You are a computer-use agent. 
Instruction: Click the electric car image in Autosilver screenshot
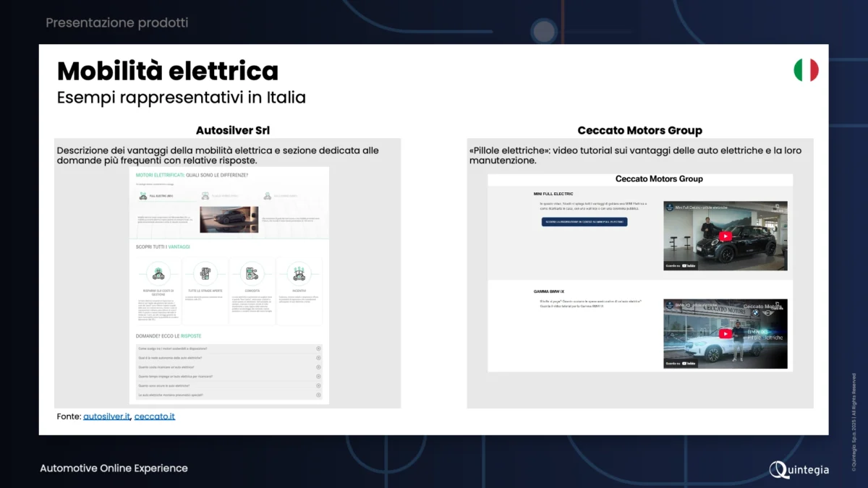[x=229, y=220]
